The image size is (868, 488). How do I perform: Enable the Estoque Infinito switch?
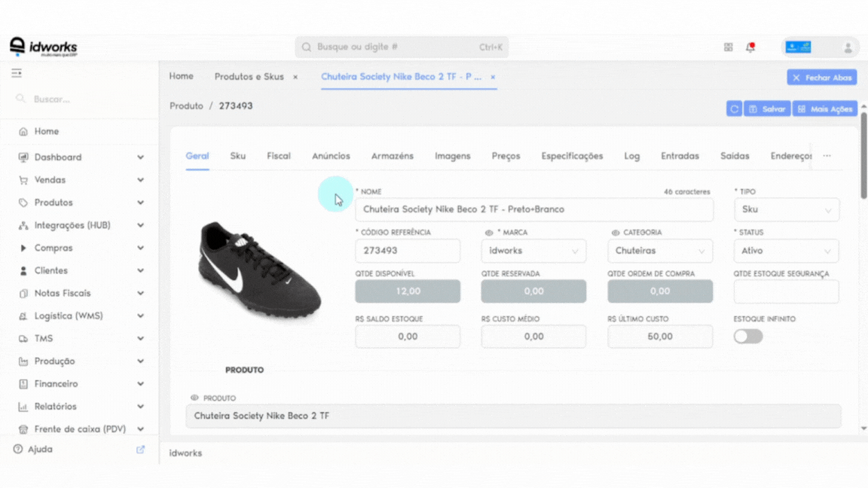tap(748, 337)
